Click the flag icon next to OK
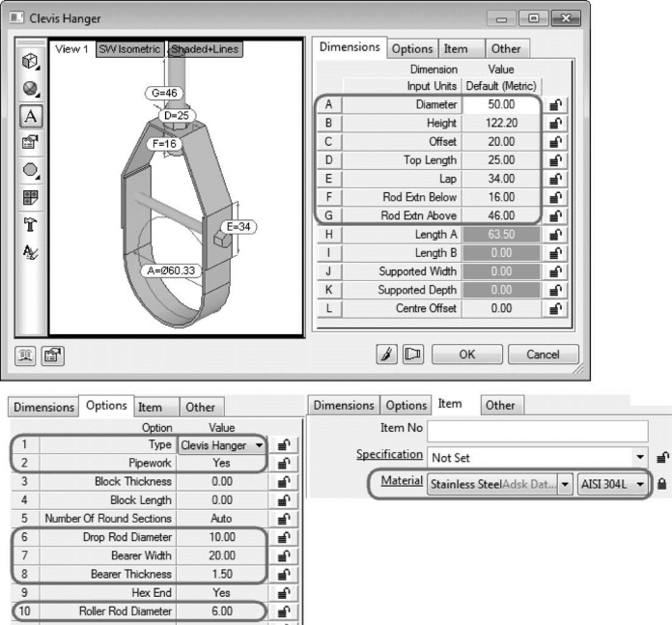 pyautogui.click(x=412, y=355)
